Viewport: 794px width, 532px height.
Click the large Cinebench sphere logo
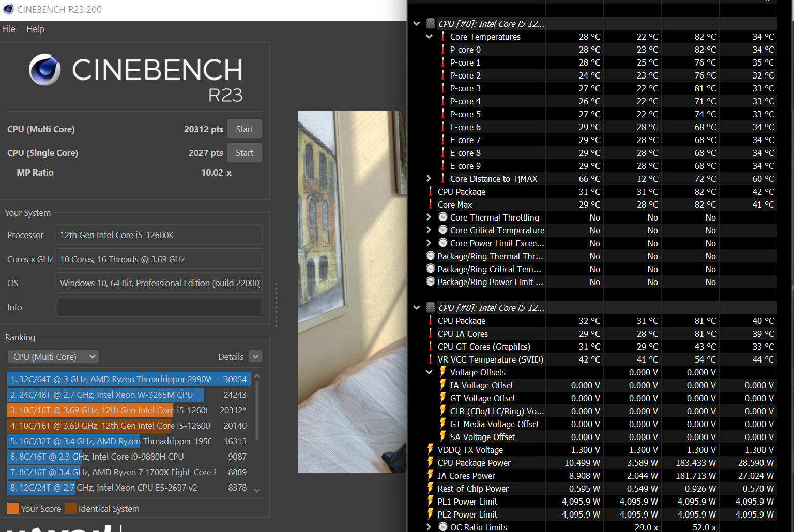click(x=45, y=70)
